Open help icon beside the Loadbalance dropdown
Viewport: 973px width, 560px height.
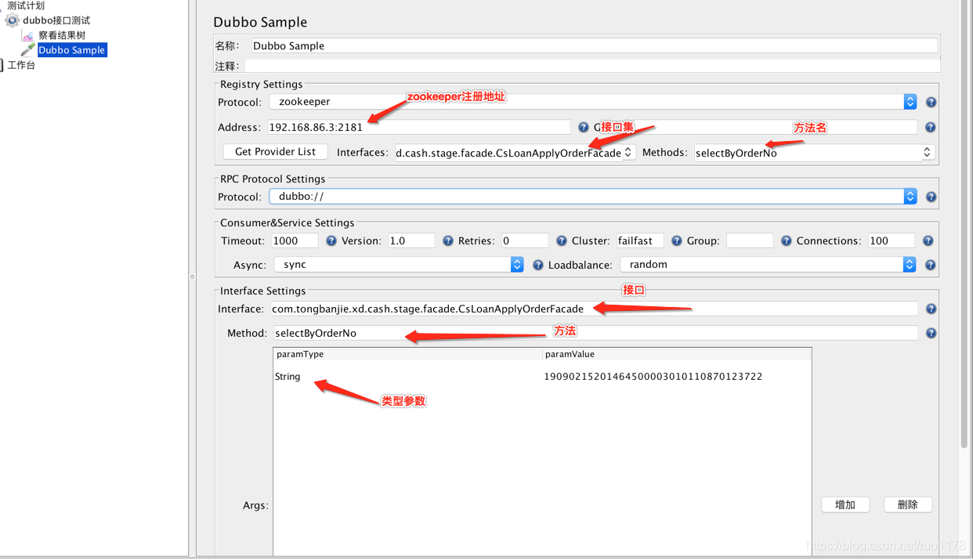point(930,265)
